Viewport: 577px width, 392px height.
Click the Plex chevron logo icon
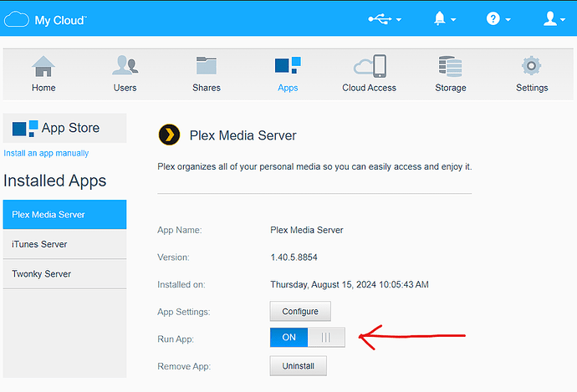click(169, 135)
